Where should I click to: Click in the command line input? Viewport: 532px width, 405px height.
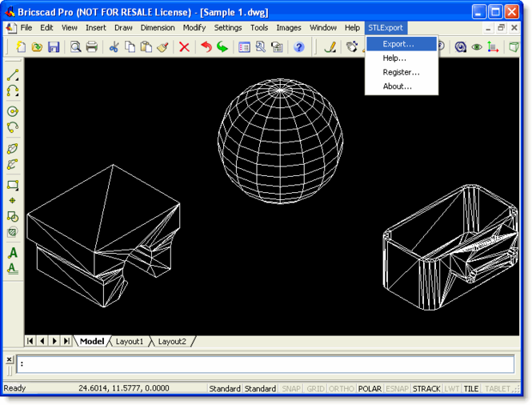tap(266, 364)
